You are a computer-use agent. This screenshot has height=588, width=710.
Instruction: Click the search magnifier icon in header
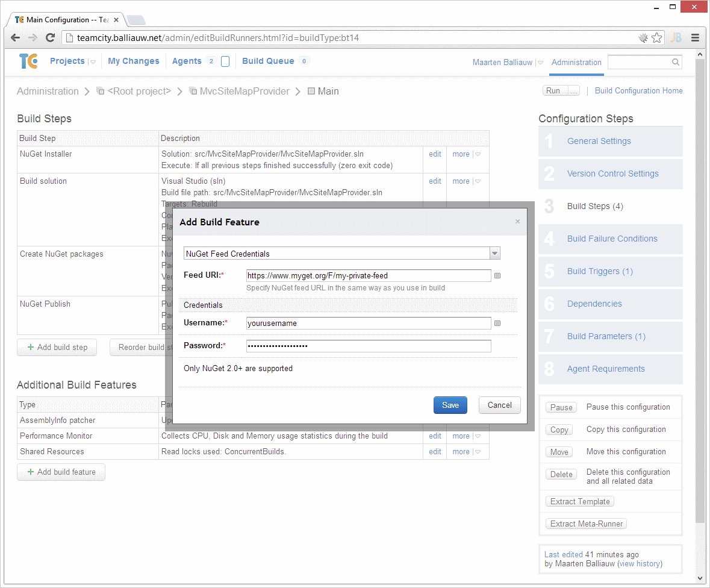[676, 62]
